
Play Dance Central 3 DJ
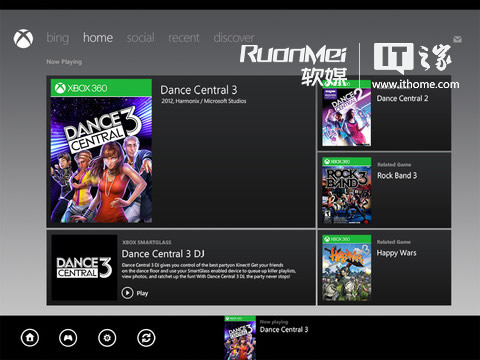click(x=135, y=293)
